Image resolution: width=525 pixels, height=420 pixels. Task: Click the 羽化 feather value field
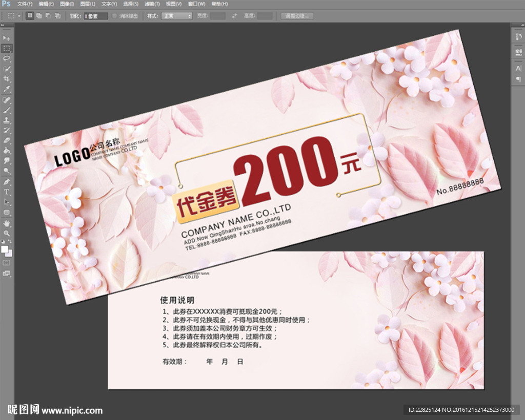click(95, 16)
